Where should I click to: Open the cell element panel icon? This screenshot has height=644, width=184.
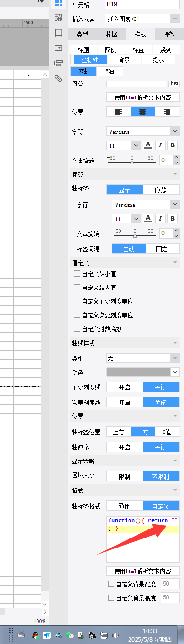58,4
